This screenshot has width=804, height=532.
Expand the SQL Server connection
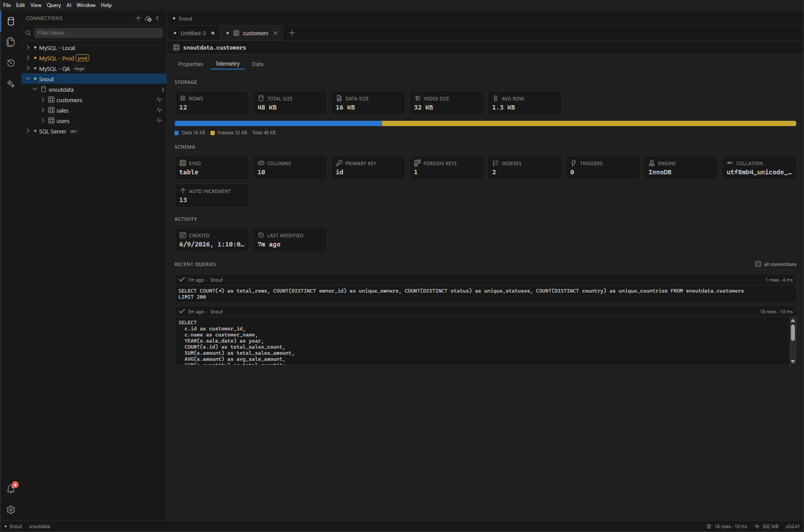click(x=28, y=131)
